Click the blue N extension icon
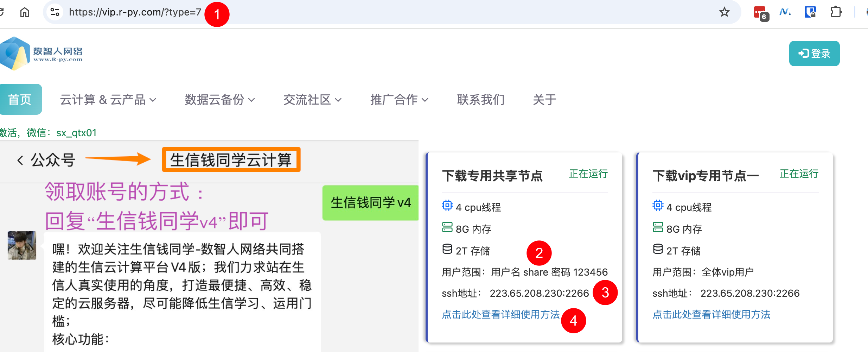 click(x=785, y=12)
